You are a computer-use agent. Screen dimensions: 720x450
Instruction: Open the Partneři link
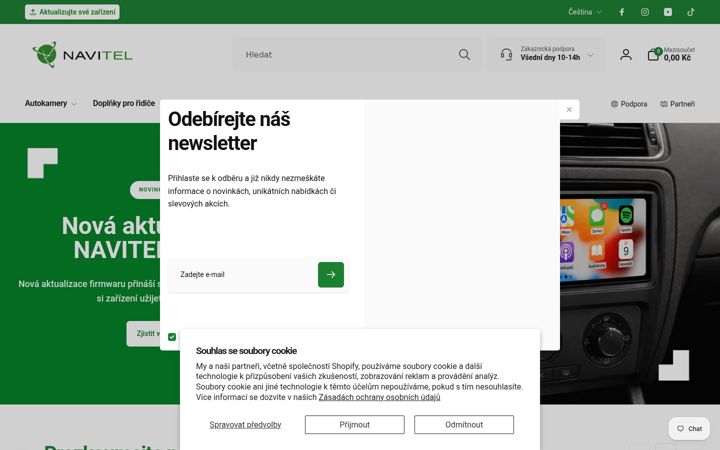(677, 104)
